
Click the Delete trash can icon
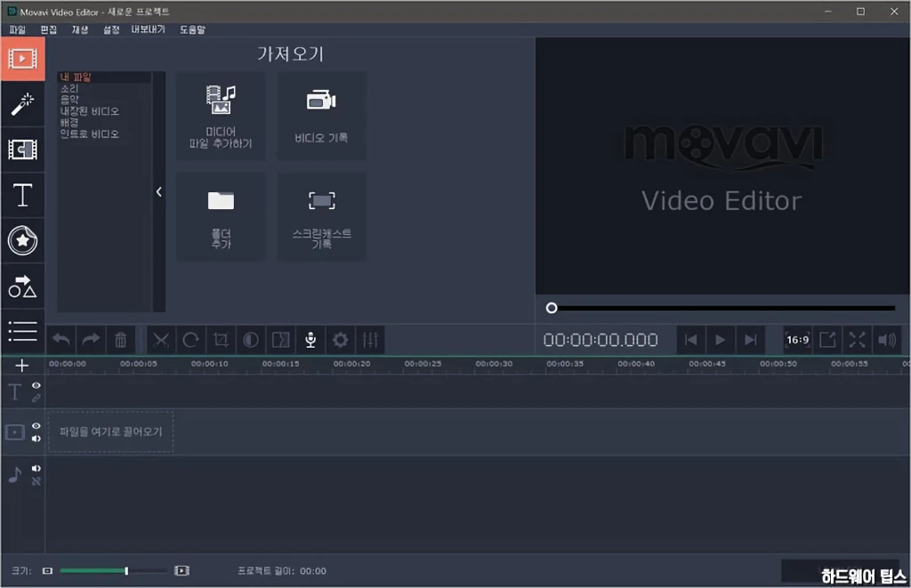(x=121, y=340)
